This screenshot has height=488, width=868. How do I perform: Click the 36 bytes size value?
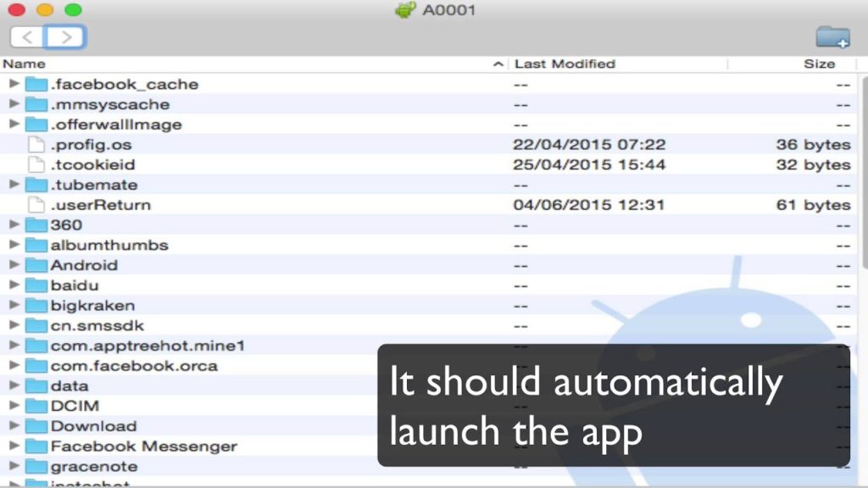[x=813, y=144]
